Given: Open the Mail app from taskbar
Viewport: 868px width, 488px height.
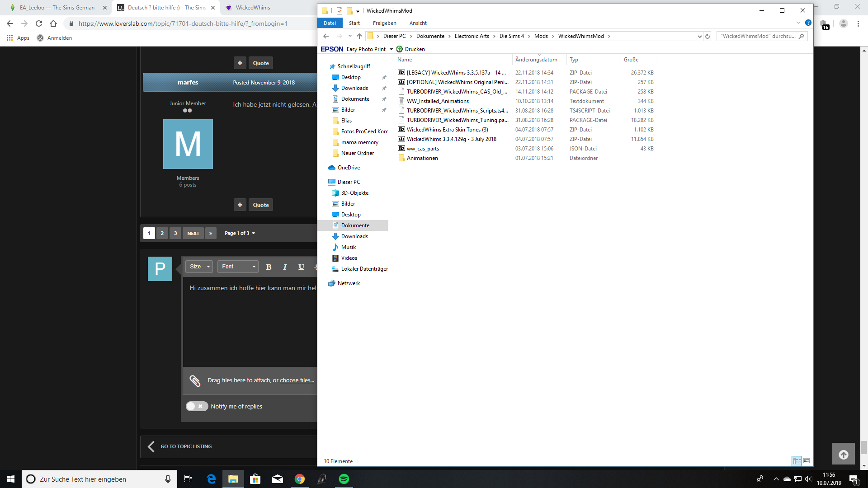Looking at the screenshot, I should click(278, 479).
